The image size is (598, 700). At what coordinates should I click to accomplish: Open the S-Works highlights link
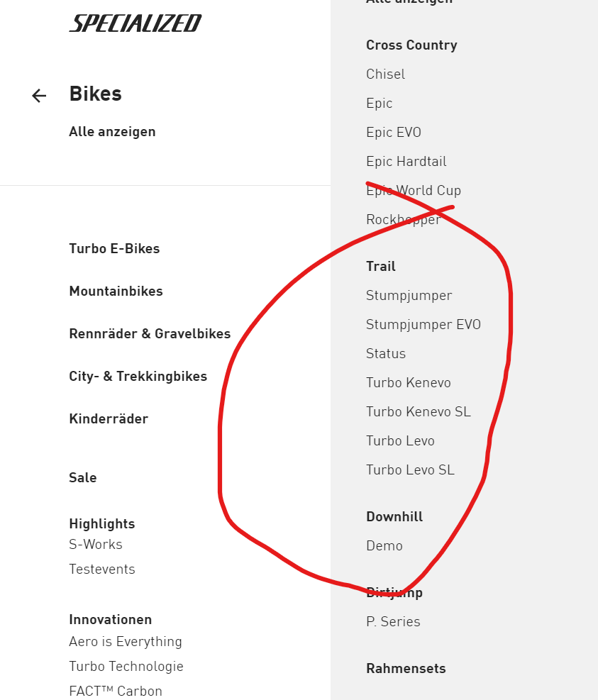click(96, 545)
